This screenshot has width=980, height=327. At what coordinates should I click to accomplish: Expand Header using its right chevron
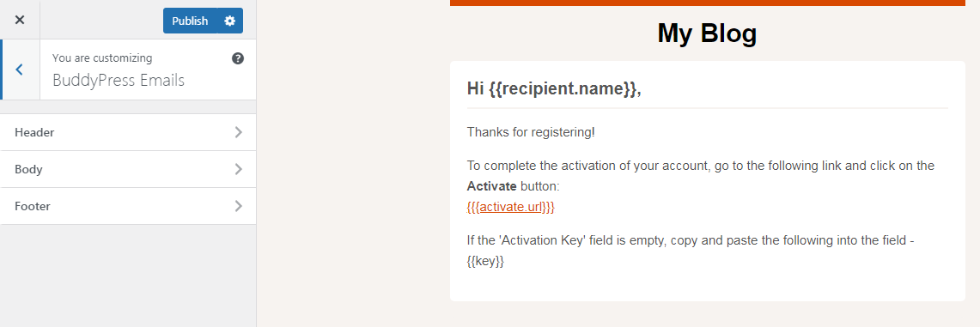point(238,132)
